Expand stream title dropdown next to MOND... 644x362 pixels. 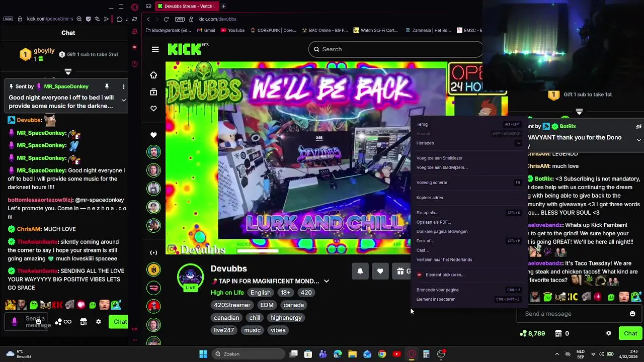click(x=326, y=281)
